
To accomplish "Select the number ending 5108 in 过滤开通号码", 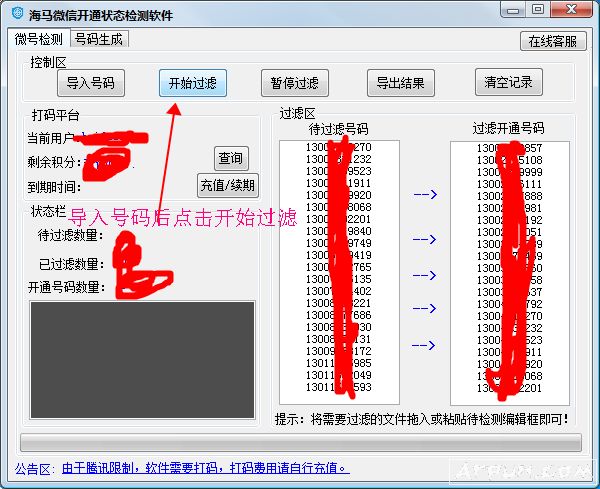I will coord(509,160).
